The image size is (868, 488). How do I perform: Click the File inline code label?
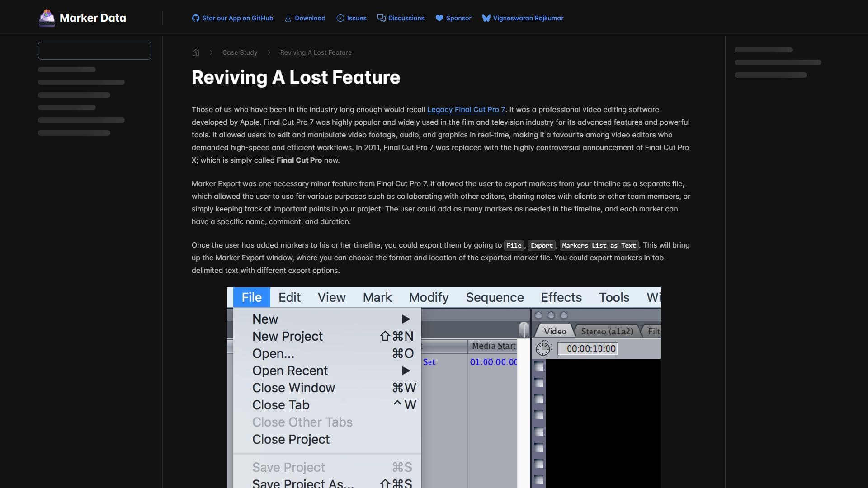[x=514, y=245]
